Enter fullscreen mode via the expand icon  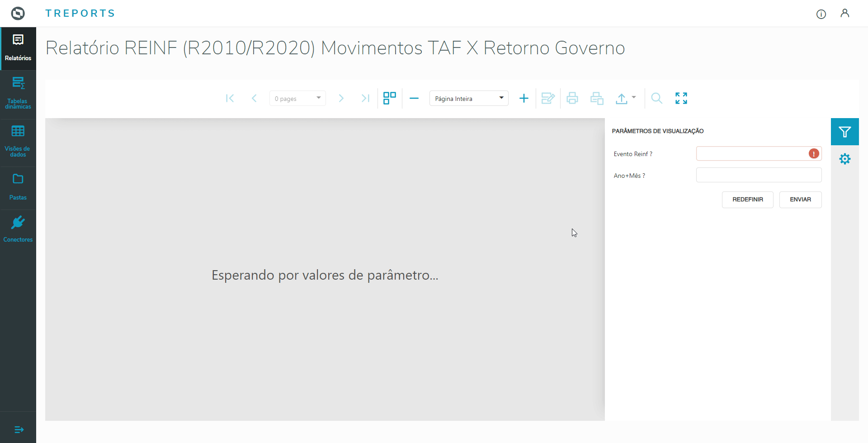pos(681,98)
